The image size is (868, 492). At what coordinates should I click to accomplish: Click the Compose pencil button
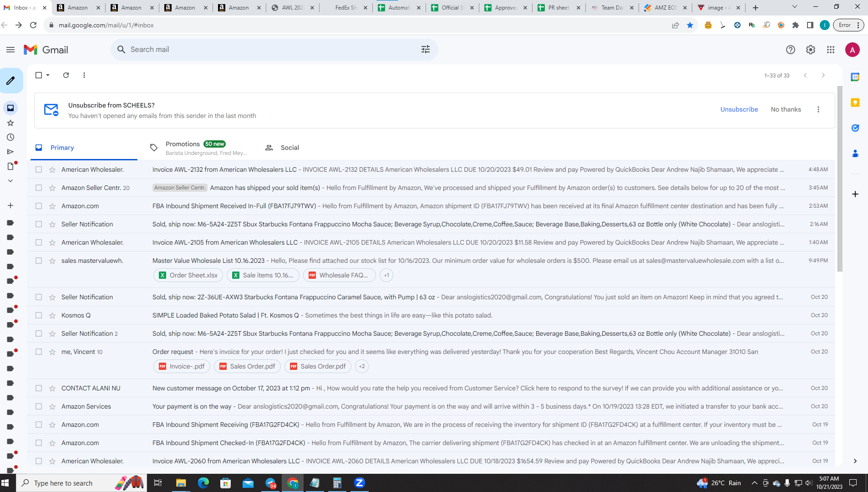11,81
